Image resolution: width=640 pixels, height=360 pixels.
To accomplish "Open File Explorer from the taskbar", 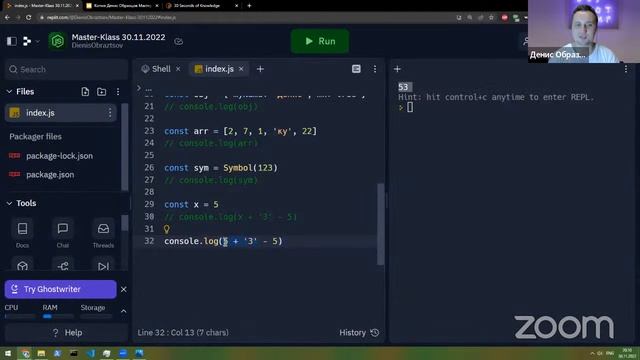I will pos(41,353).
